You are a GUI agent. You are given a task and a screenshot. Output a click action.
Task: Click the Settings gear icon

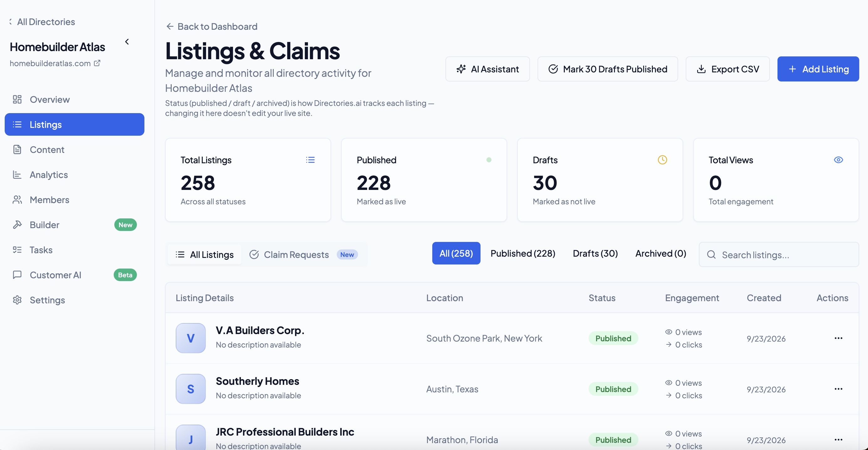tap(17, 300)
